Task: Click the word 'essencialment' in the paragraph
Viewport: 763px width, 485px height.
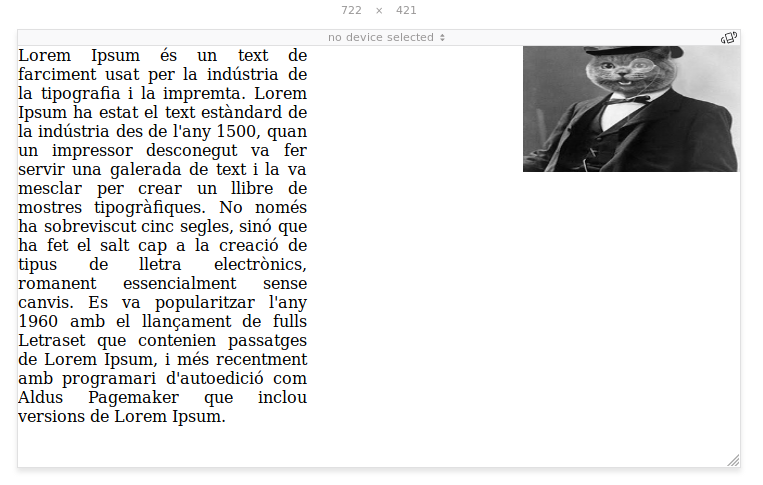Action: click(x=178, y=283)
